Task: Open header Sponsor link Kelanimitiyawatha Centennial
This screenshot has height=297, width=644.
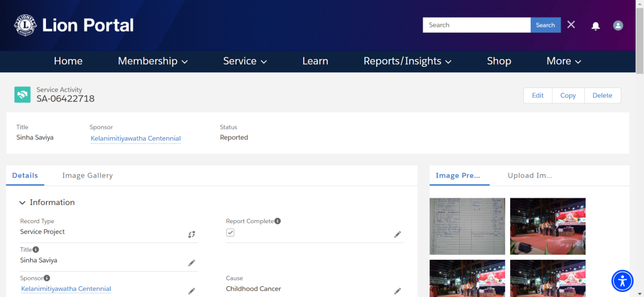Action: (136, 138)
